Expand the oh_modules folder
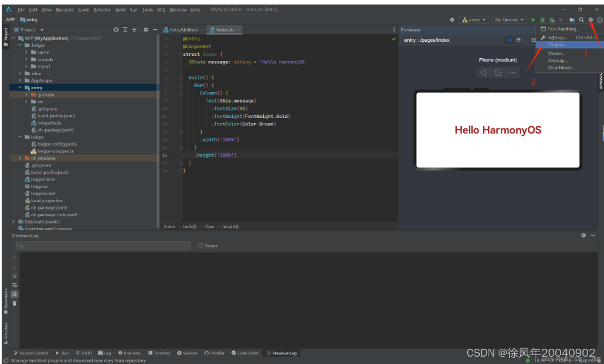 (x=20, y=158)
